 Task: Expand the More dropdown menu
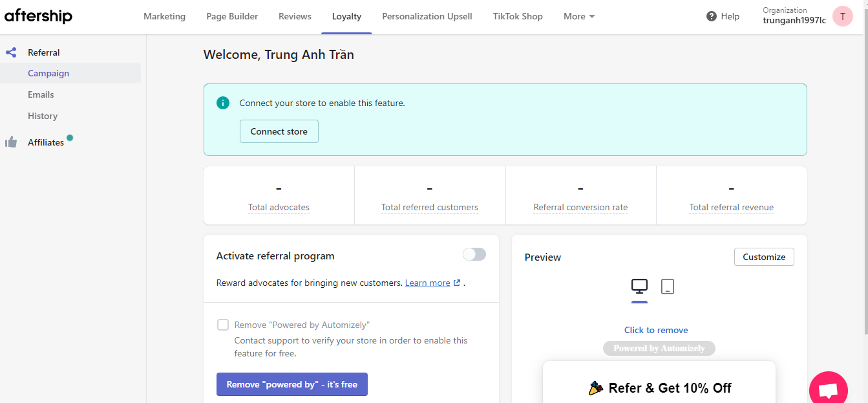(x=579, y=16)
